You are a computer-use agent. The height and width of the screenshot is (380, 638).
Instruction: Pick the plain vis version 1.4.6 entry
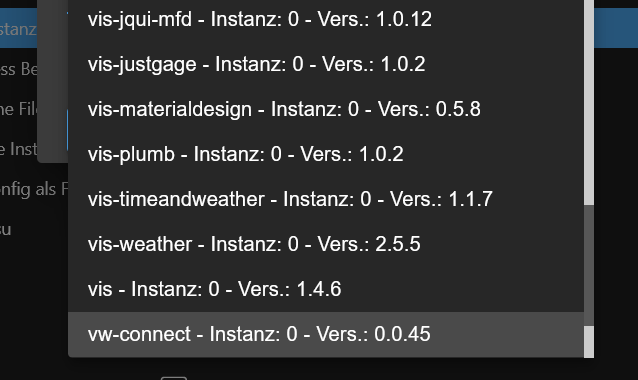[326, 289]
